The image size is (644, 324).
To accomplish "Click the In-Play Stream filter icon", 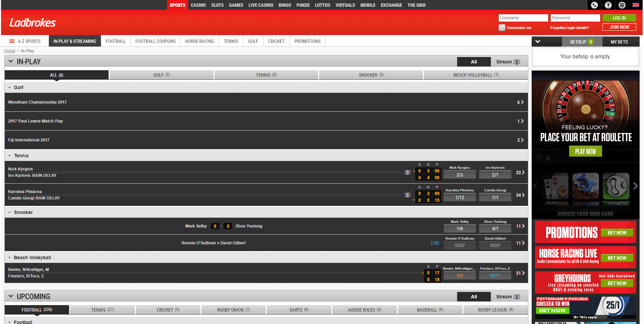I will pos(517,62).
